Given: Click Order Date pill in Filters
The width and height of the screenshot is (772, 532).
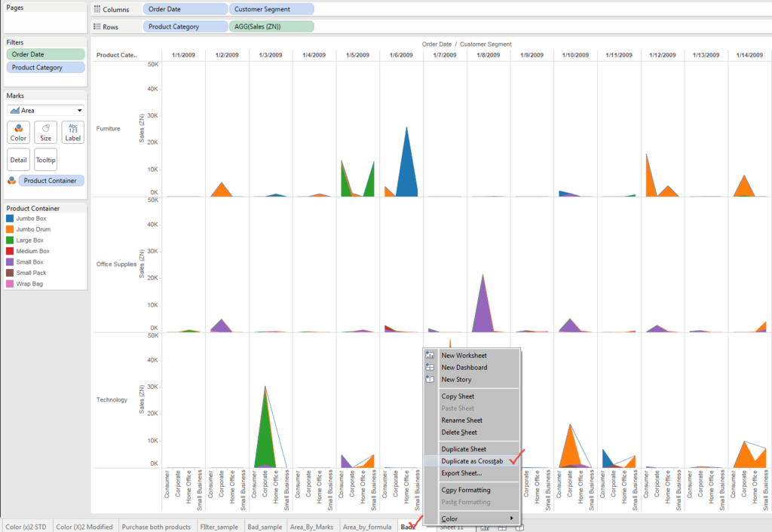Looking at the screenshot, I should (x=45, y=54).
